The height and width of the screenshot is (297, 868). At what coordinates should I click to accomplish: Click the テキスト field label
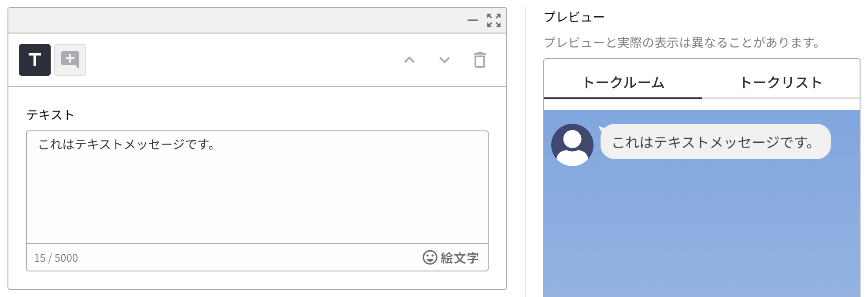[x=50, y=115]
